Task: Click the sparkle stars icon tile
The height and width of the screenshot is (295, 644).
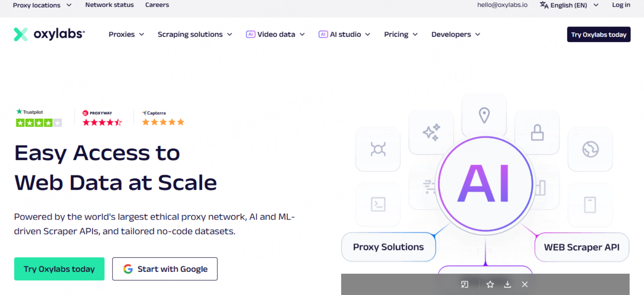Action: (431, 132)
